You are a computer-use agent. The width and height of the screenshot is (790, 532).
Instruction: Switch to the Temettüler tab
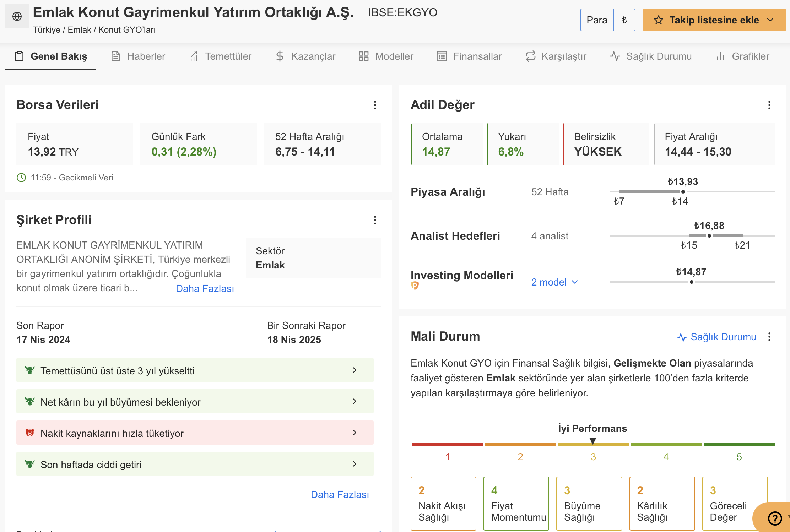(220, 56)
